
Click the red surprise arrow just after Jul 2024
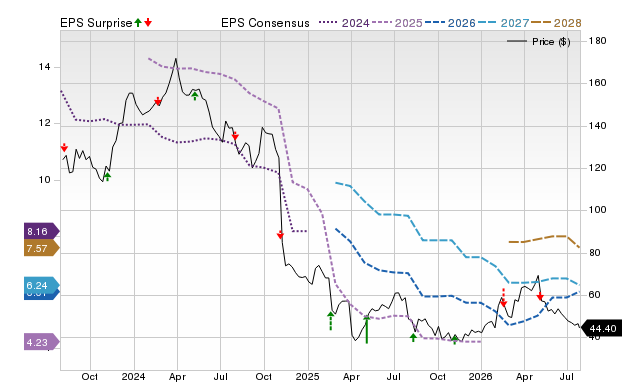235,135
